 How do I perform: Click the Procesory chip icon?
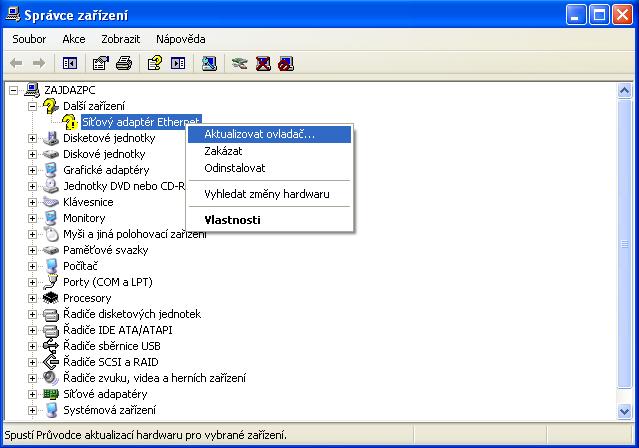pyautogui.click(x=51, y=298)
